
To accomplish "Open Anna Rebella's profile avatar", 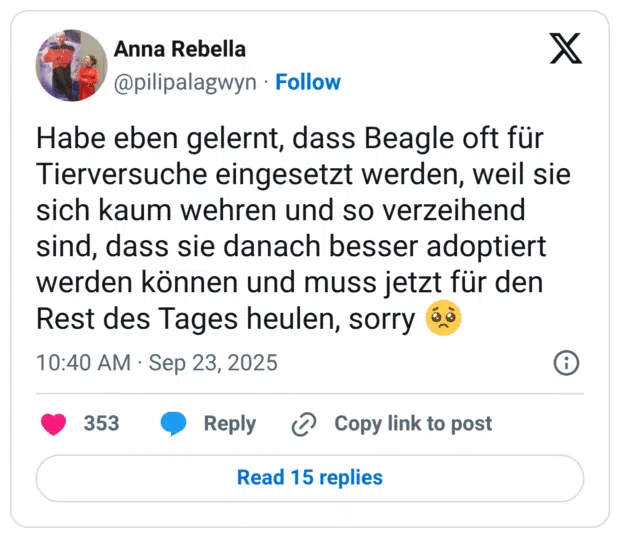I will (x=71, y=65).
